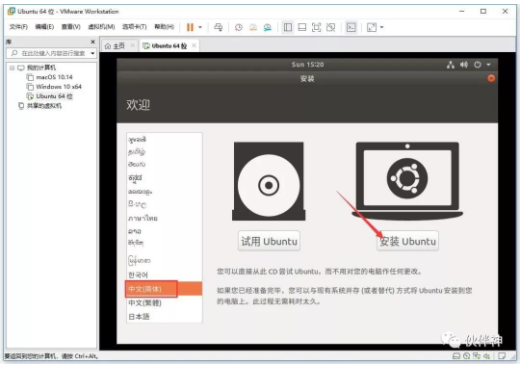Close the 主页 tab

click(x=132, y=46)
